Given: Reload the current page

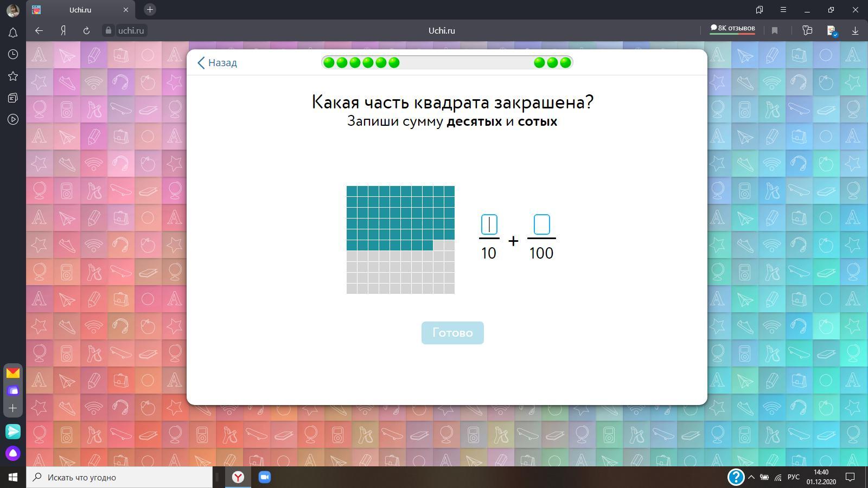Looking at the screenshot, I should click(x=86, y=30).
